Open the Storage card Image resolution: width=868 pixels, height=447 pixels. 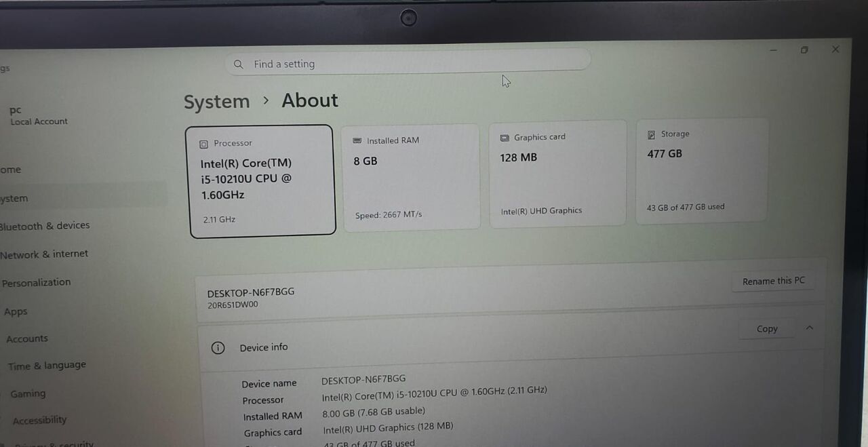pyautogui.click(x=702, y=170)
